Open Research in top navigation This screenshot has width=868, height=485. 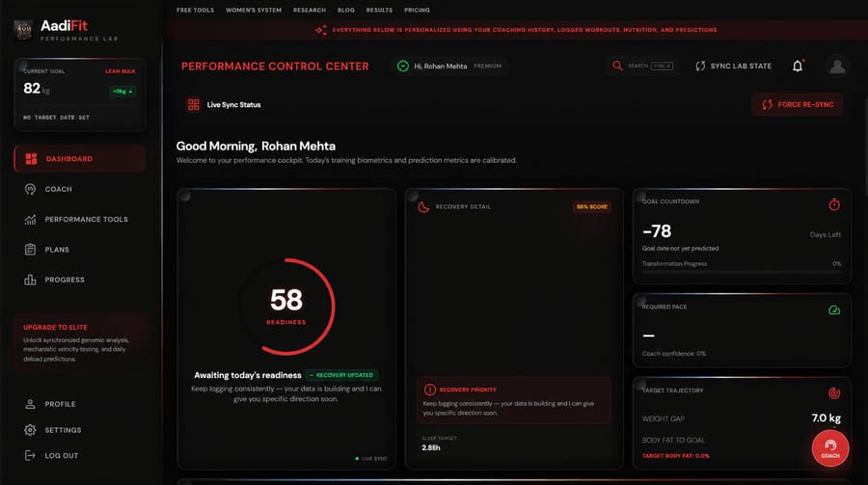pos(310,10)
